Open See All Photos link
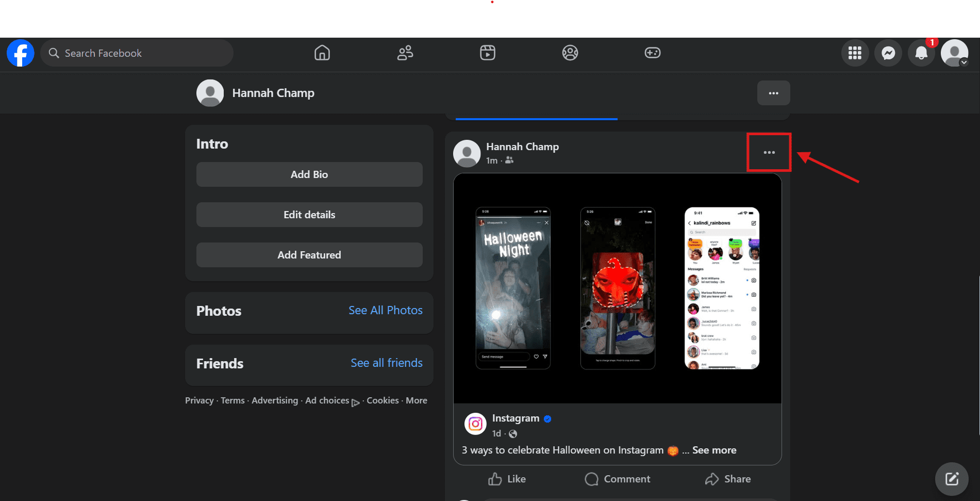Screen dimensions: 980x501 (385, 311)
